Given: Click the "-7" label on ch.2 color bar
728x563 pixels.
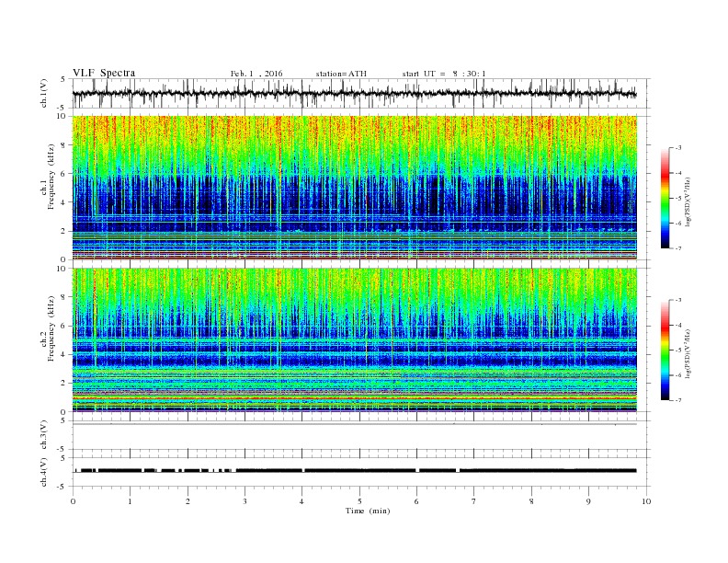Looking at the screenshot, I should 678,400.
